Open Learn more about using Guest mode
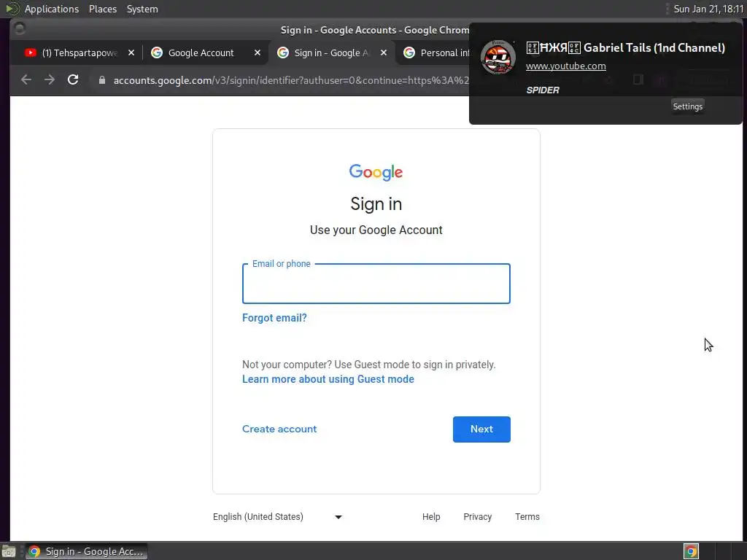 click(328, 379)
